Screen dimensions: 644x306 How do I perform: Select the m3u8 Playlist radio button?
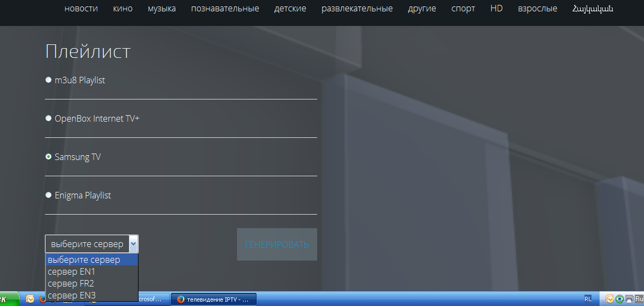(48, 80)
